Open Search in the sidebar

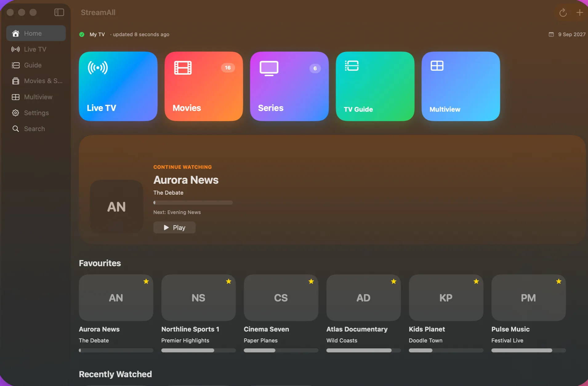(x=36, y=129)
